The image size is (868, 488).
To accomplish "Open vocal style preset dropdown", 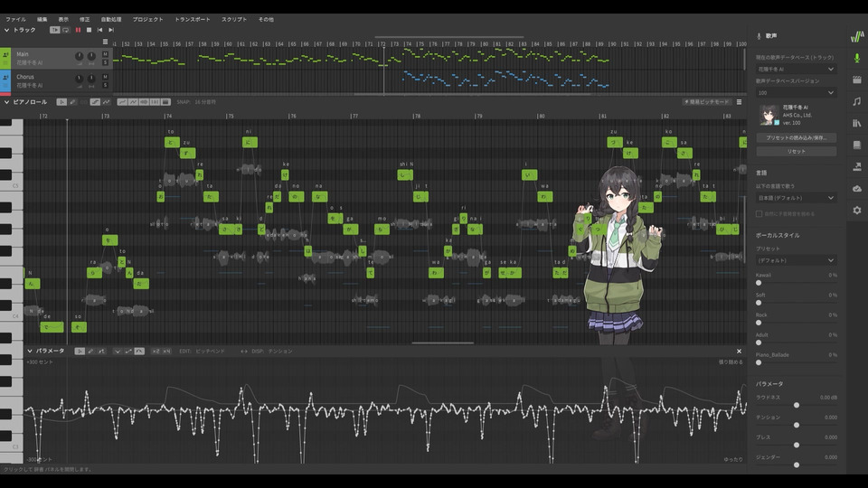I will coord(796,260).
